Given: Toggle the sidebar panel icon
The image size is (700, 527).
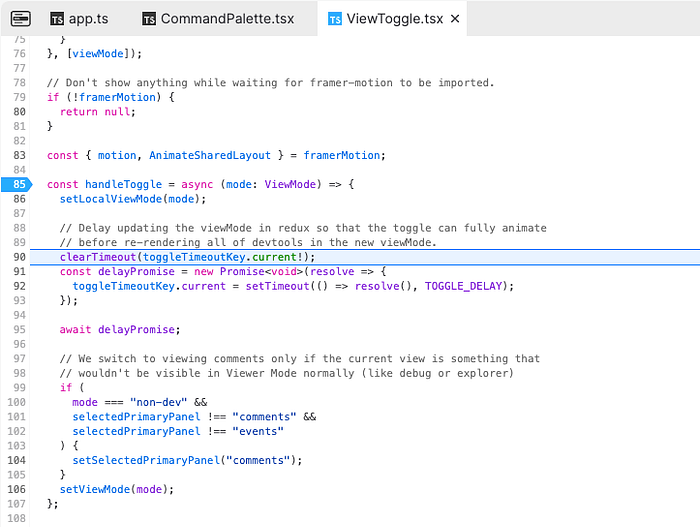Looking at the screenshot, I should (x=21, y=18).
